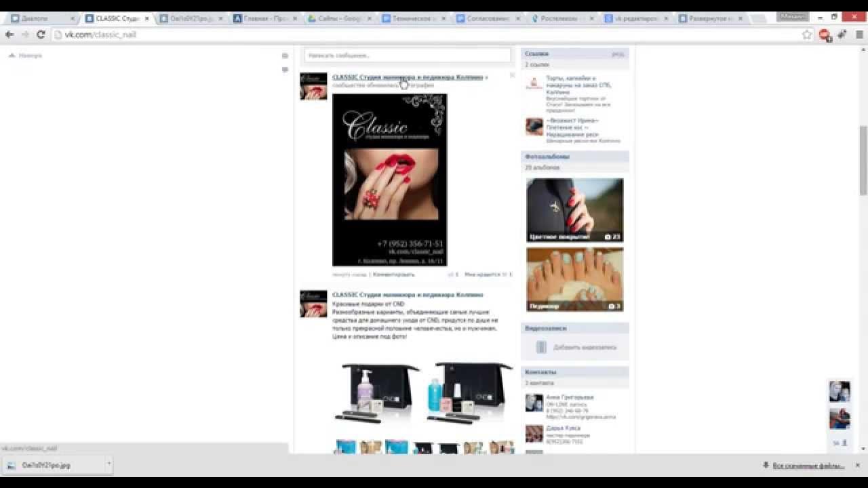Click the Визажист Ирина link thumbnail
Screen dimensions: 868x488
pos(534,127)
